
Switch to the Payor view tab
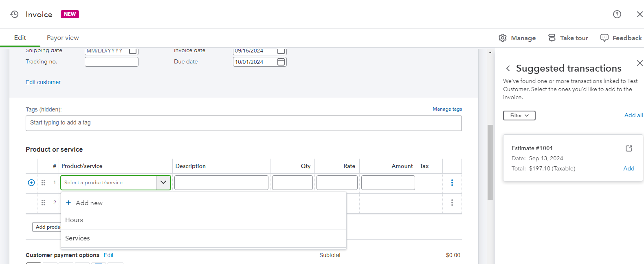click(x=63, y=38)
